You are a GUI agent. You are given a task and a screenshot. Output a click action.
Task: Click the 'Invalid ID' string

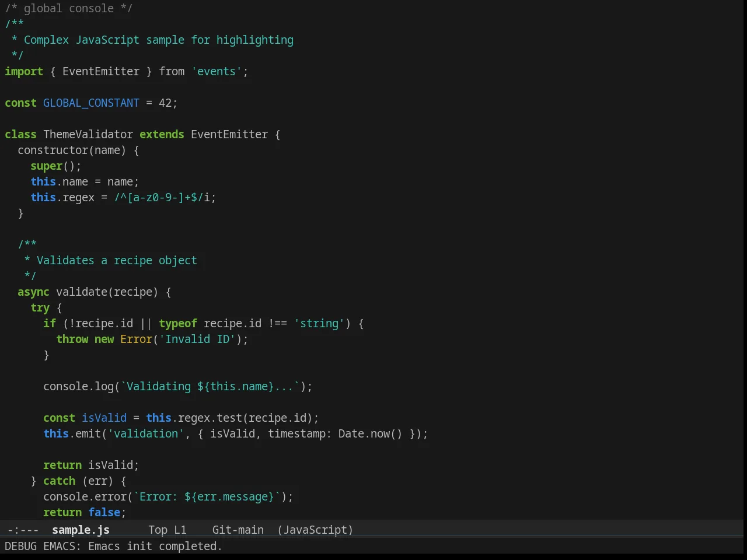(x=197, y=339)
